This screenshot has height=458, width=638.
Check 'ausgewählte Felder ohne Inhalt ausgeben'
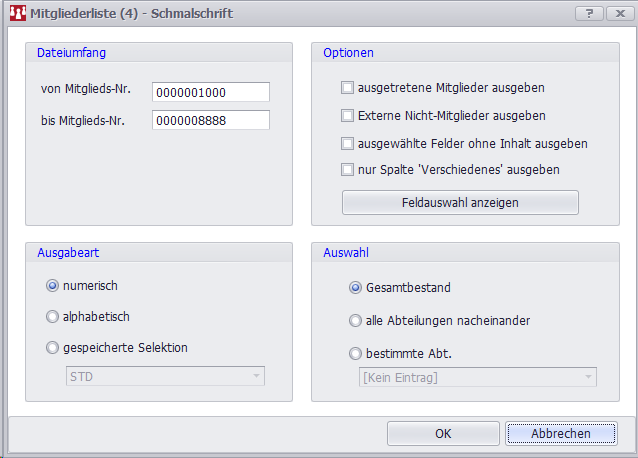click(x=348, y=143)
